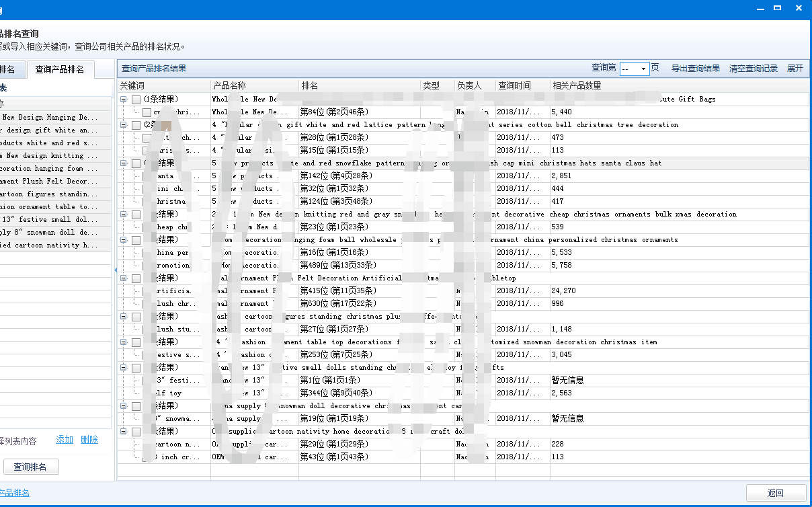Tick the checkbox beside "(1条结果)" group
The height and width of the screenshot is (507, 812).
point(136,100)
